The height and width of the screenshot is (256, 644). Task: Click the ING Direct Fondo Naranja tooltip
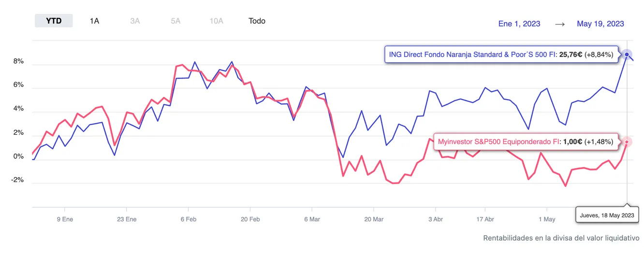click(x=501, y=55)
